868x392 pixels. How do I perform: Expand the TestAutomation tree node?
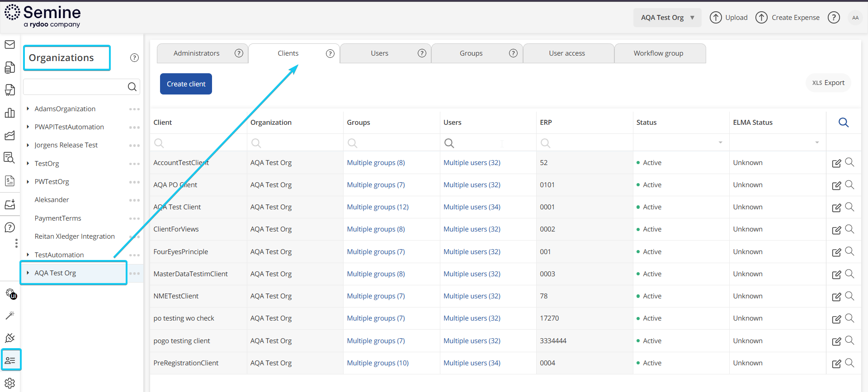(x=28, y=255)
